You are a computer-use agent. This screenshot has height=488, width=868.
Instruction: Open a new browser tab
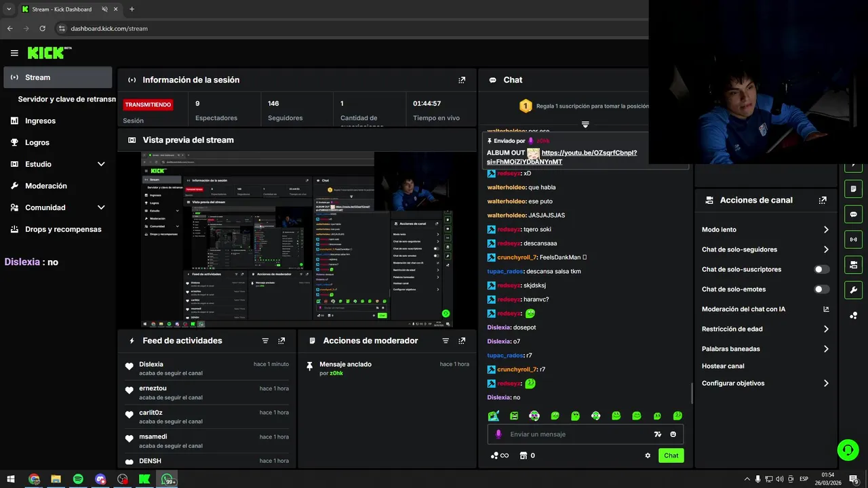pos(132,9)
